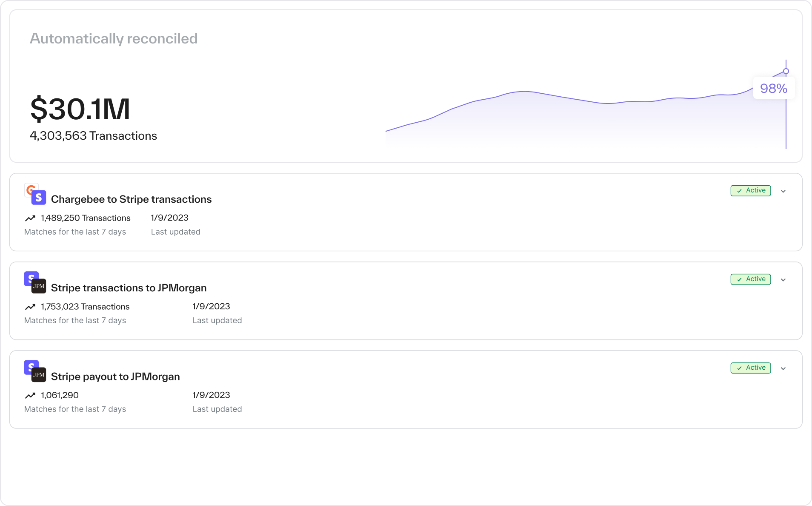This screenshot has height=506, width=812.
Task: Expand the Chargebee to Stripe transactions card
Action: (783, 191)
